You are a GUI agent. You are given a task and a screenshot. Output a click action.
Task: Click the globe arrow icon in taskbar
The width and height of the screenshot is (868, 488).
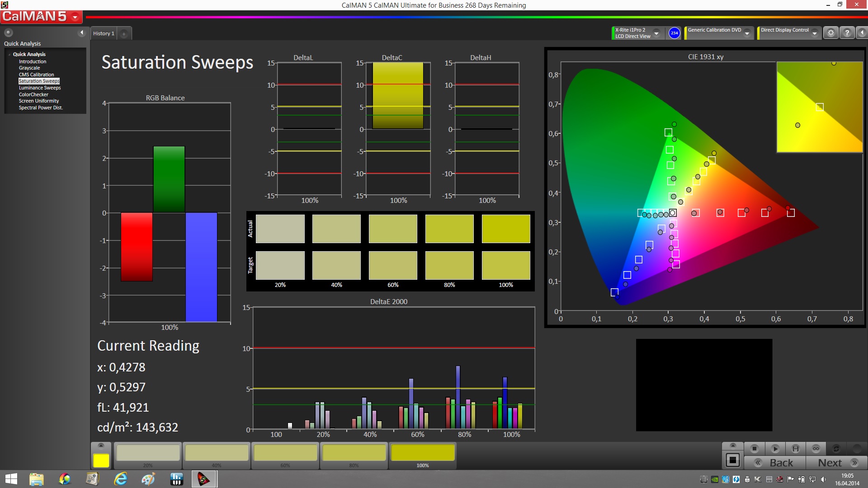pyautogui.click(x=65, y=479)
